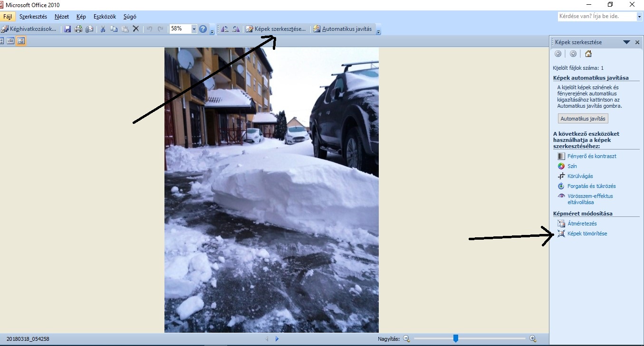Click the file name 20180318_054258 in status bar

28,339
